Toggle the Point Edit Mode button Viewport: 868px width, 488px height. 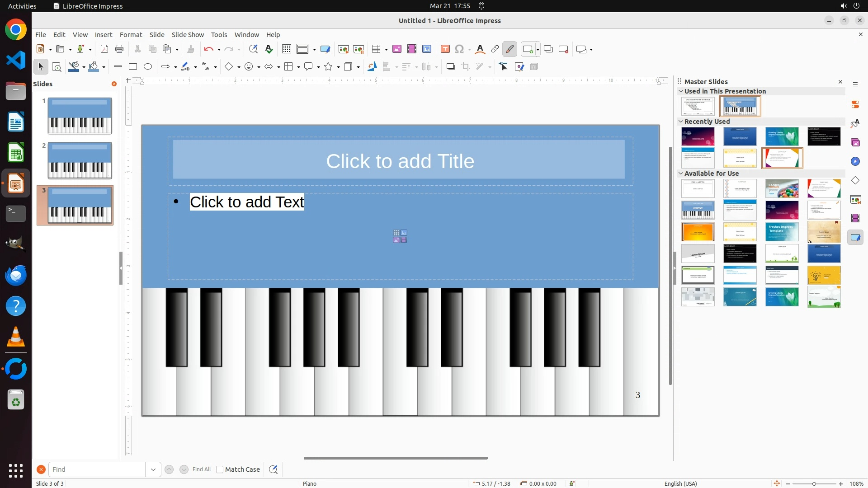click(x=504, y=67)
